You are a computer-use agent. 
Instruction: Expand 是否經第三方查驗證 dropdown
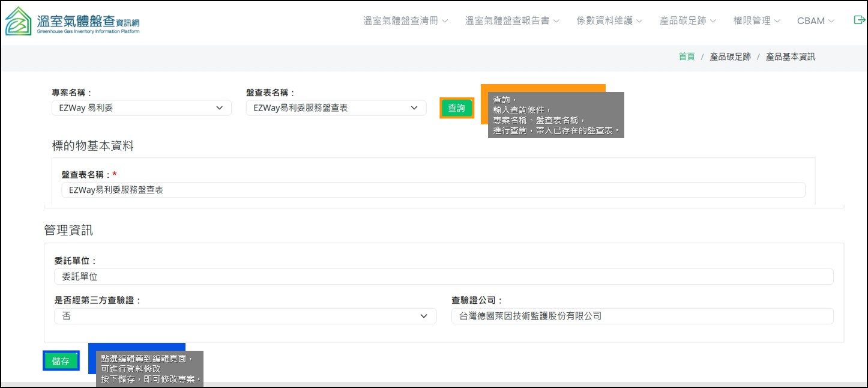[245, 316]
